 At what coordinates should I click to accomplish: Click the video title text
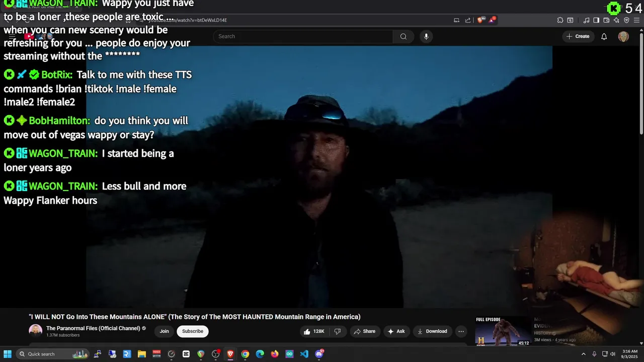pyautogui.click(x=195, y=317)
